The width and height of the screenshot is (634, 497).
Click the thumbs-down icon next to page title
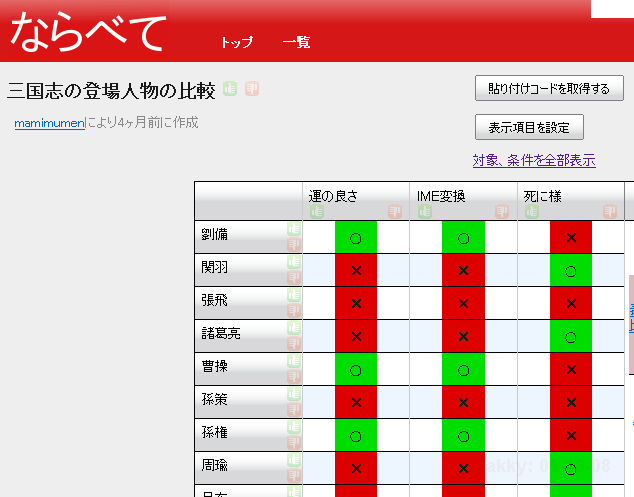click(252, 89)
